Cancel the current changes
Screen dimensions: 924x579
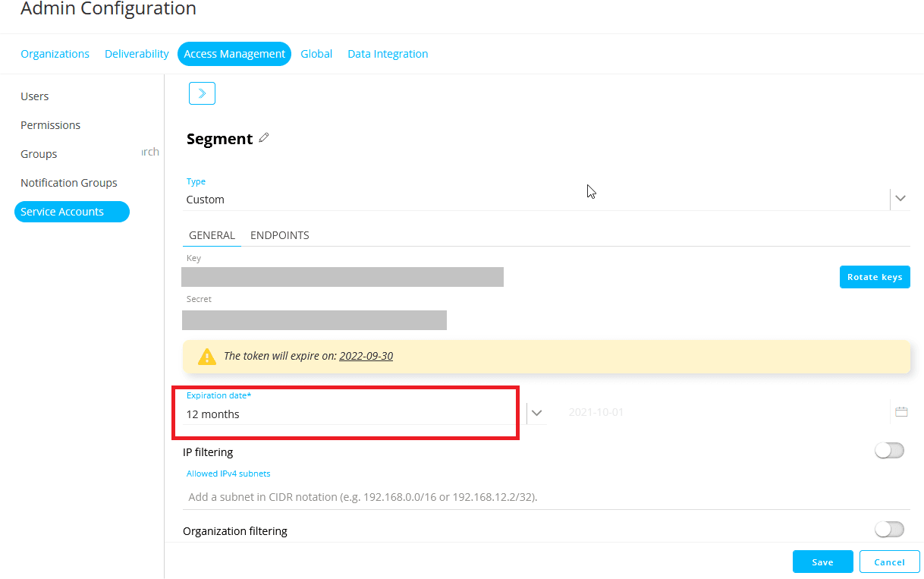tap(889, 562)
